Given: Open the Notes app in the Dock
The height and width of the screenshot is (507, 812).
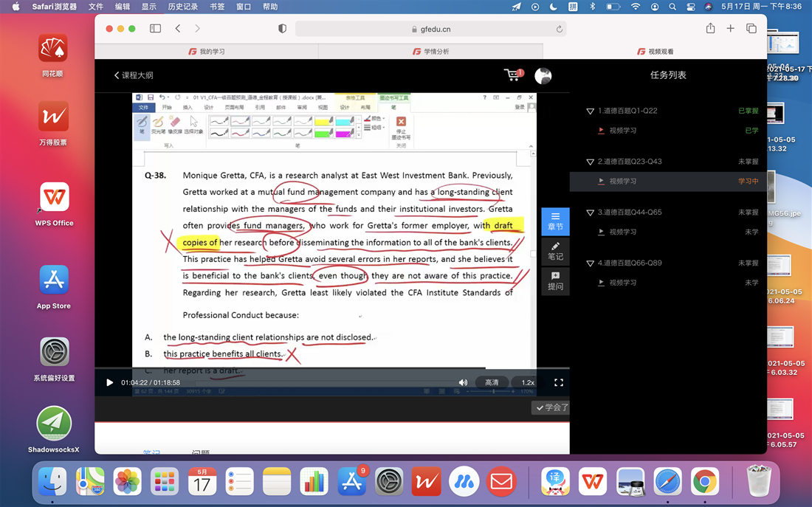Looking at the screenshot, I should pyautogui.click(x=277, y=482).
